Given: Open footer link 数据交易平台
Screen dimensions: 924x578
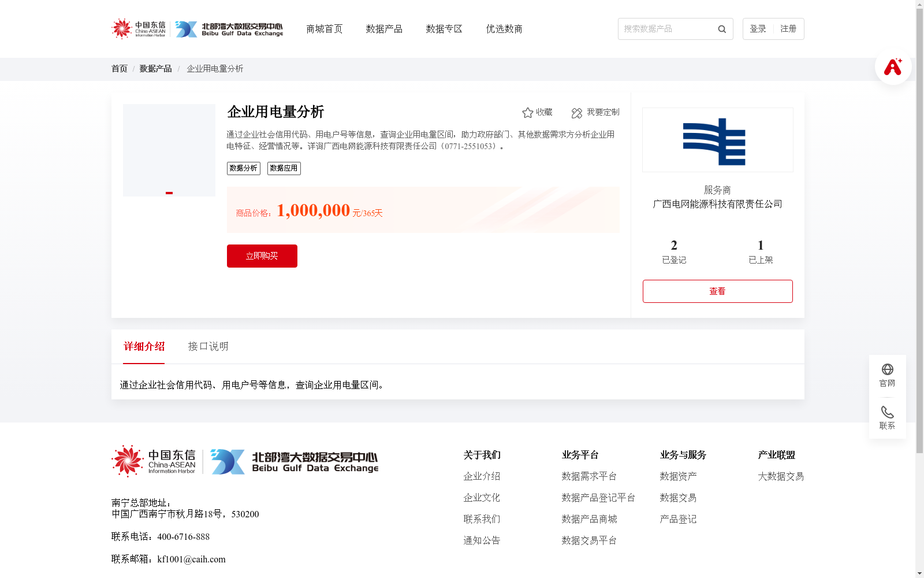Looking at the screenshot, I should coord(590,540).
